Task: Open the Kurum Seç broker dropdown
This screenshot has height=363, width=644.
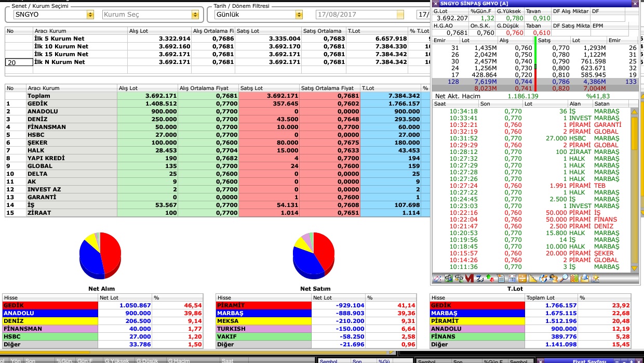Action: click(196, 15)
